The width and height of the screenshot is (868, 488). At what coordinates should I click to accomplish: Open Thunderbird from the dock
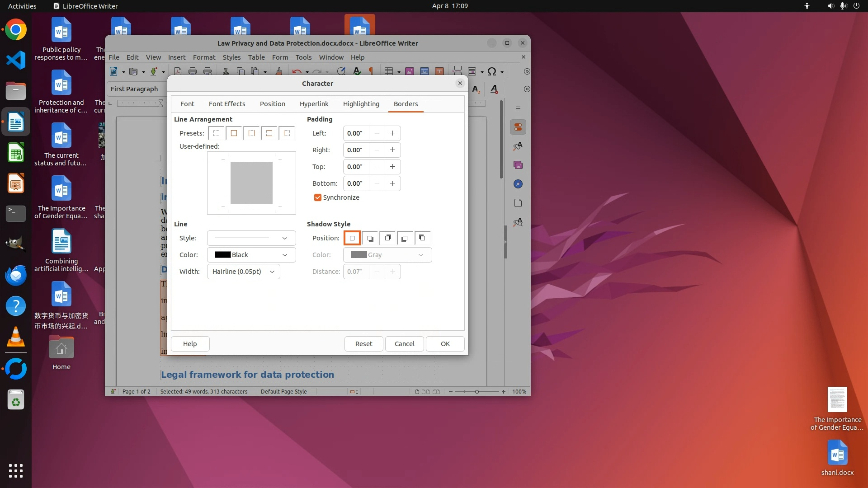(x=16, y=275)
